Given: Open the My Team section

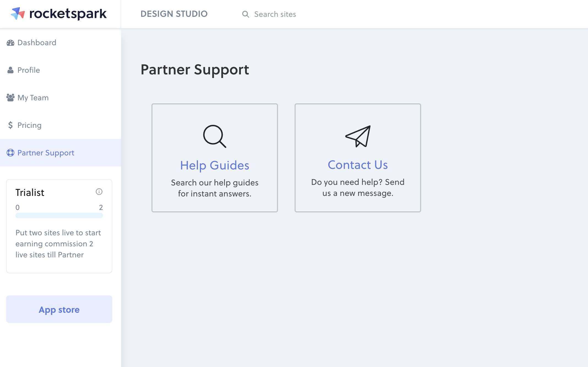Looking at the screenshot, I should tap(61, 98).
